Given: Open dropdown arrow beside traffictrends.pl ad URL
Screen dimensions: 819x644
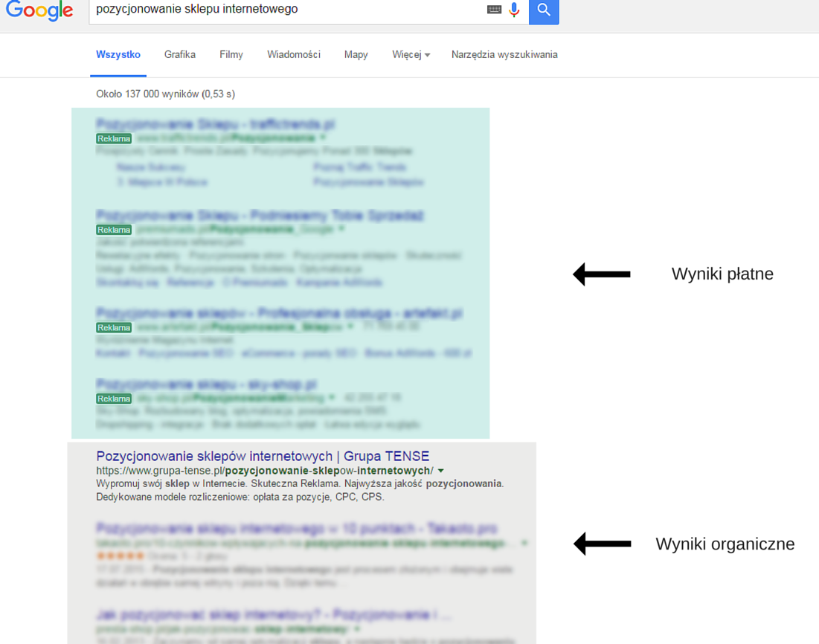Looking at the screenshot, I should (323, 138).
